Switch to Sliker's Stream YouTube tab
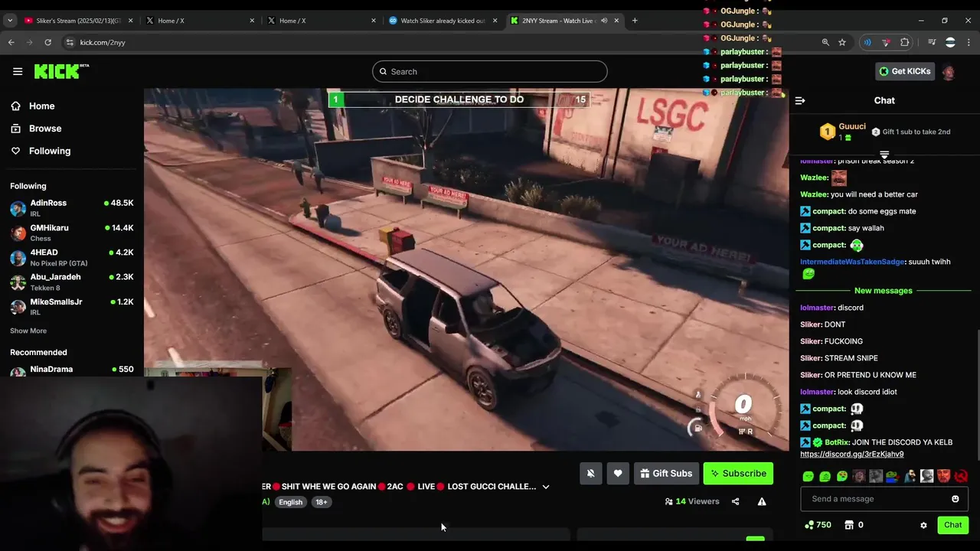 click(x=78, y=21)
